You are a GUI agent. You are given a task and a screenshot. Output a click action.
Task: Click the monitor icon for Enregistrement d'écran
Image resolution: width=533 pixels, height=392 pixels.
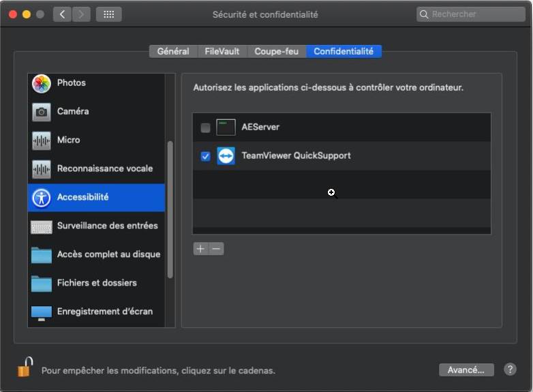click(x=42, y=312)
